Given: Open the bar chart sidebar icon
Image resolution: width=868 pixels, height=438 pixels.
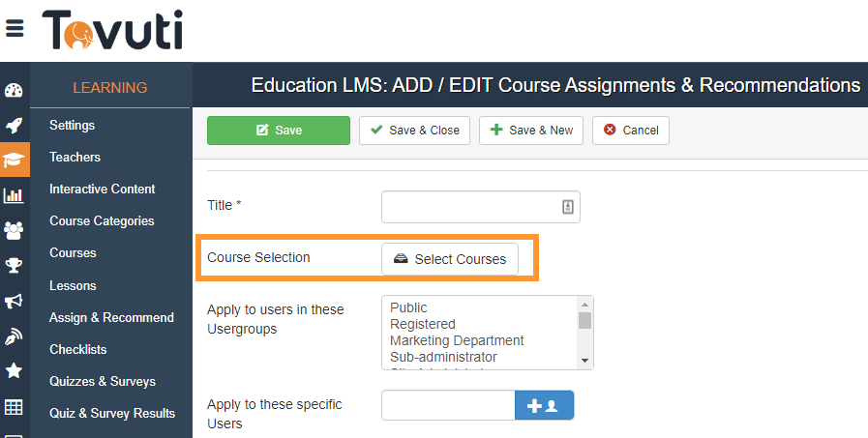Looking at the screenshot, I should click(x=14, y=195).
